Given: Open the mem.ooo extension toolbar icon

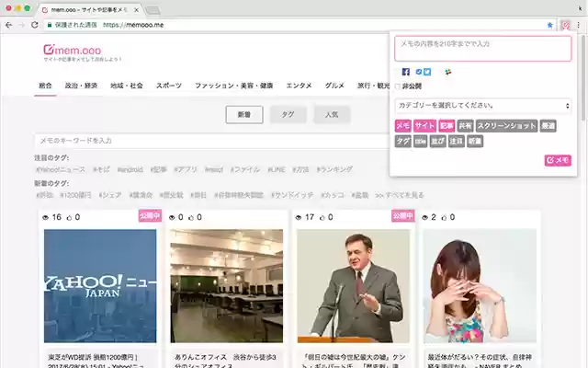Looking at the screenshot, I should 565,25.
